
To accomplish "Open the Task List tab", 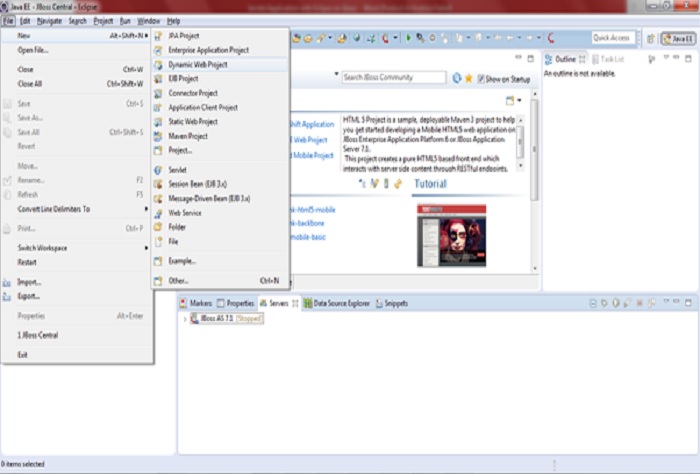I will click(608, 59).
